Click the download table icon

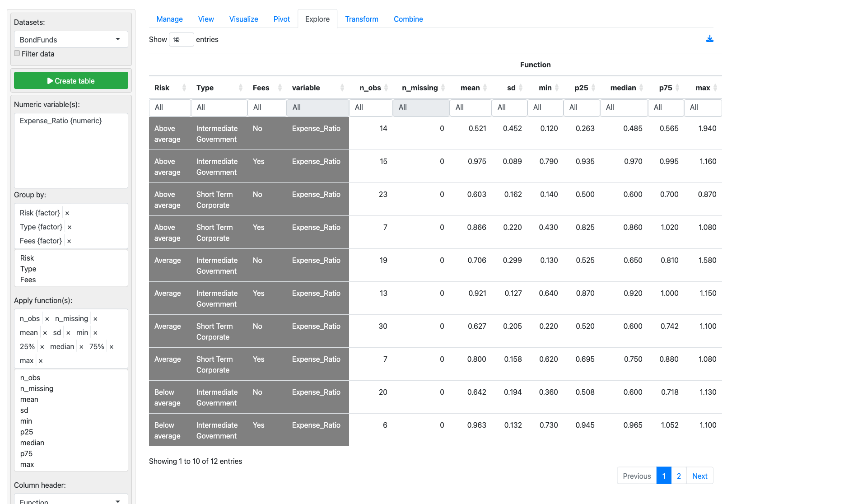coord(709,39)
